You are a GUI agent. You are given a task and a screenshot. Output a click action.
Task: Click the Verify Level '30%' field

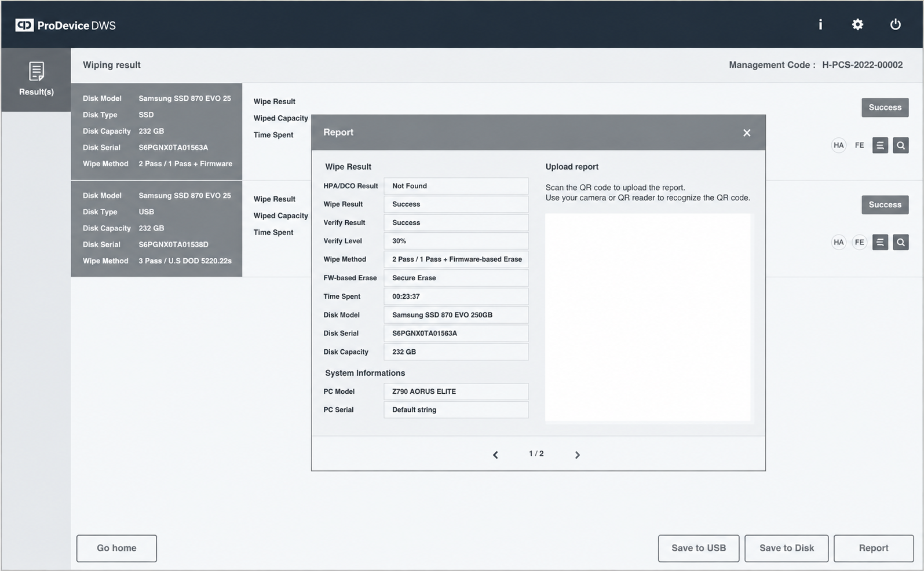click(456, 241)
